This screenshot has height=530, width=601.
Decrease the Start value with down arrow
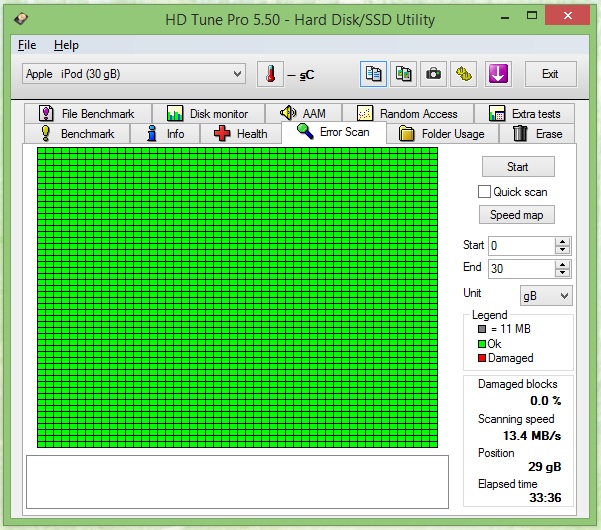tap(562, 250)
